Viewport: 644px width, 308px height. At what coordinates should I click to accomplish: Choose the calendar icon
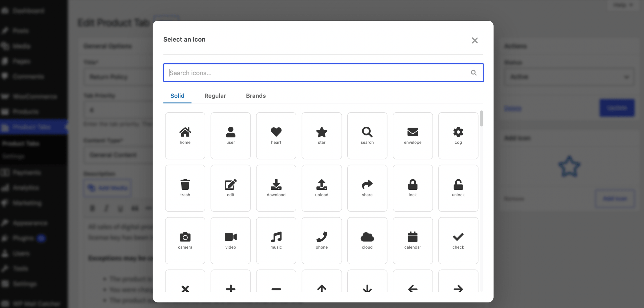[413, 241]
